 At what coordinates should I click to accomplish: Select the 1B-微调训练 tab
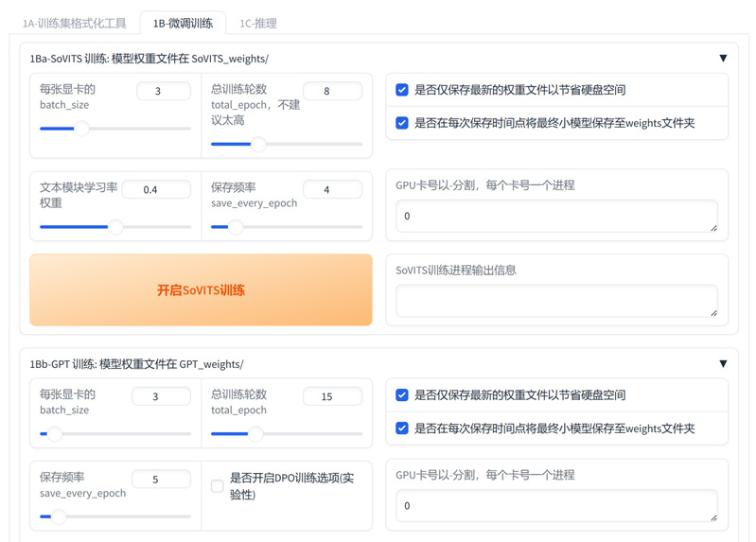click(x=183, y=23)
